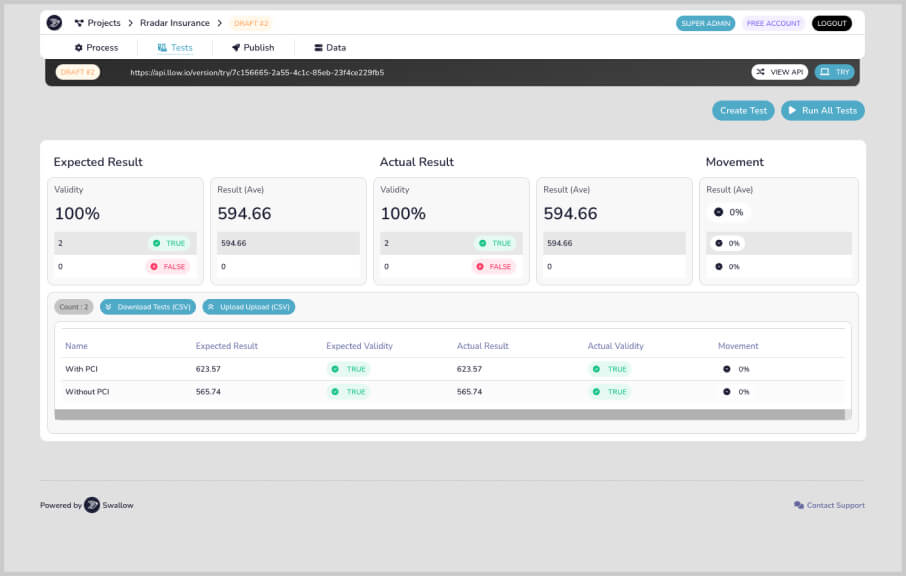Viewport: 906px width, 576px height.
Task: Click With PCI expected result 623.57
Action: 208,369
